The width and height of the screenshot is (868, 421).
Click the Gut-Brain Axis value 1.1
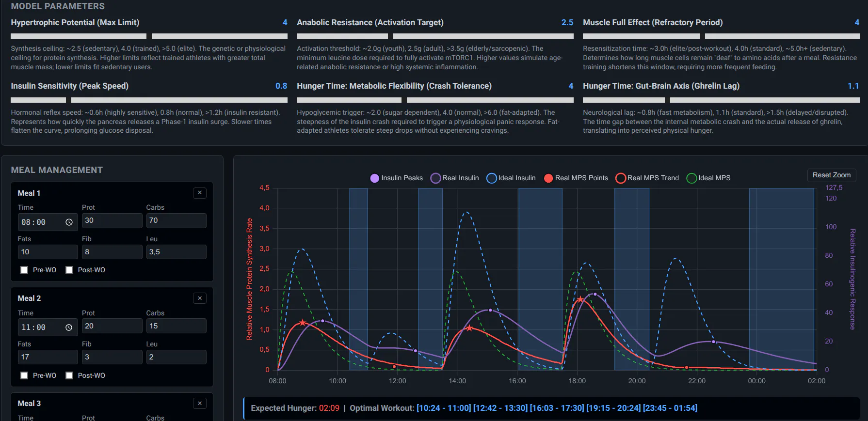(853, 86)
